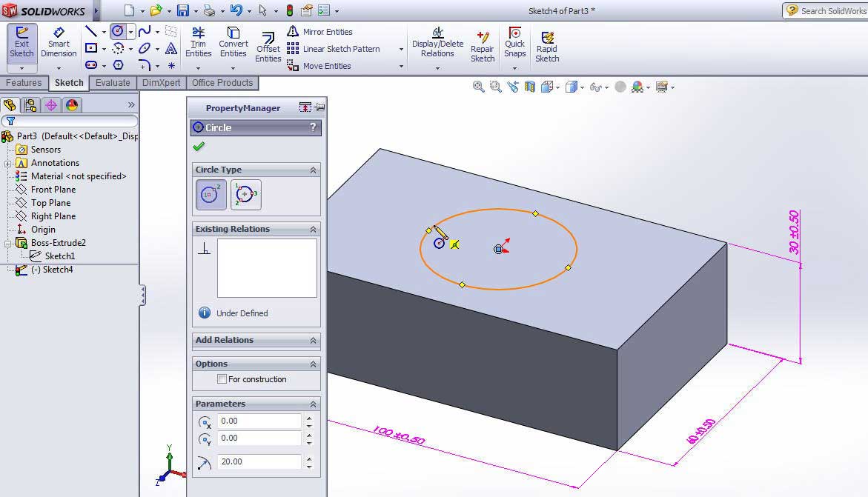Open the Rapid Sketch tool
This screenshot has width=868, height=497.
click(547, 47)
